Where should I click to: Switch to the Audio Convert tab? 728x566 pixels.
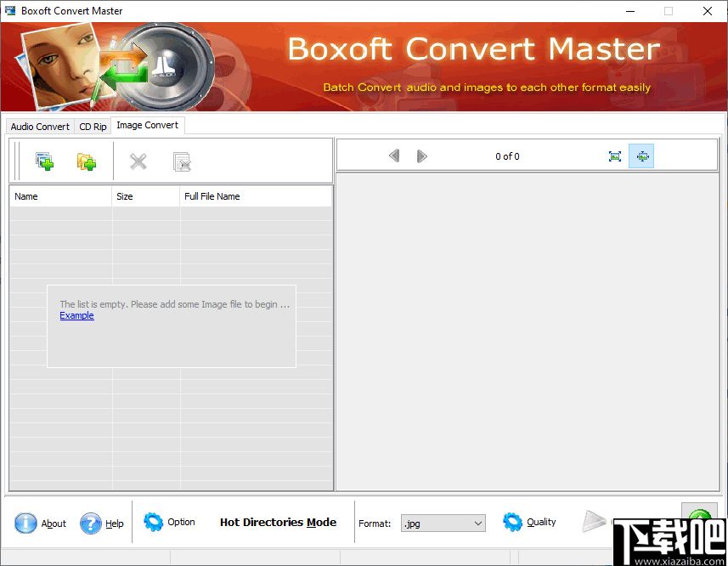coord(39,126)
